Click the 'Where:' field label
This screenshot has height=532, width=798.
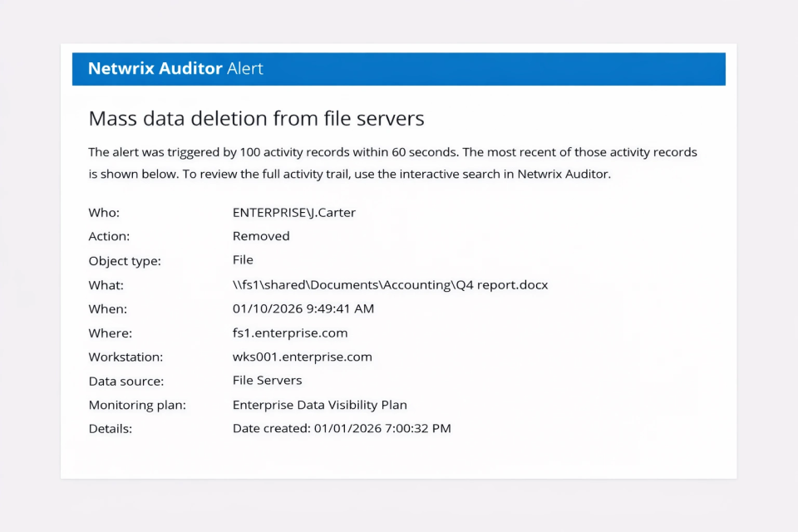[111, 333]
